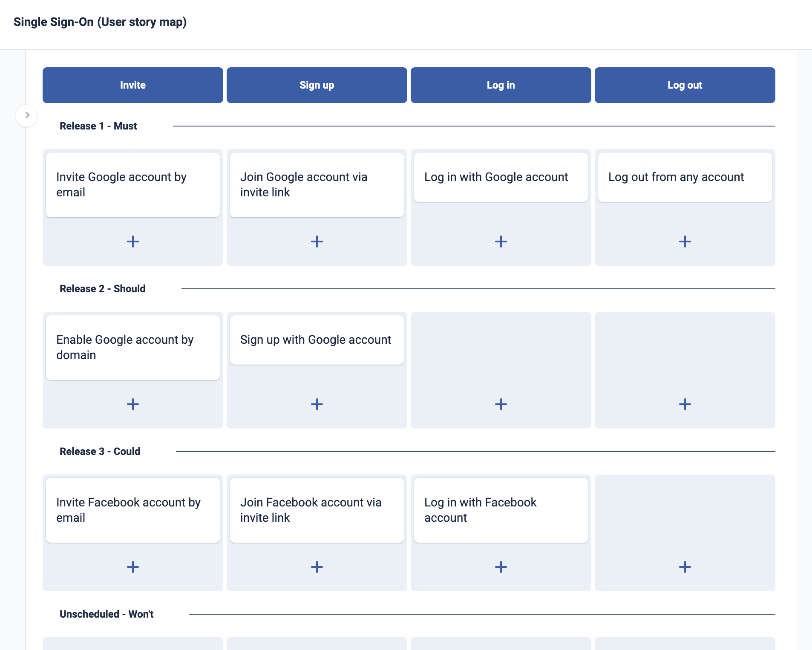This screenshot has width=812, height=650.
Task: Click the plus icon under Enable Google account by domain
Action: coord(132,404)
